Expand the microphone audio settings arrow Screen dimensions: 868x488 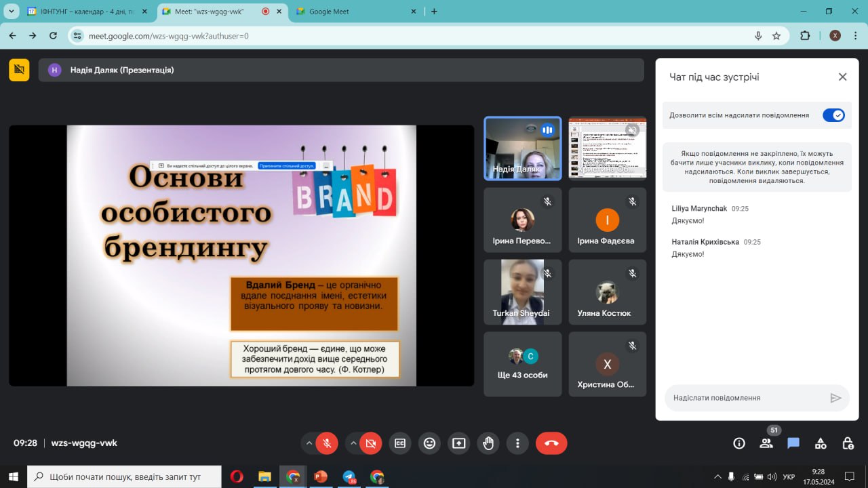(309, 443)
